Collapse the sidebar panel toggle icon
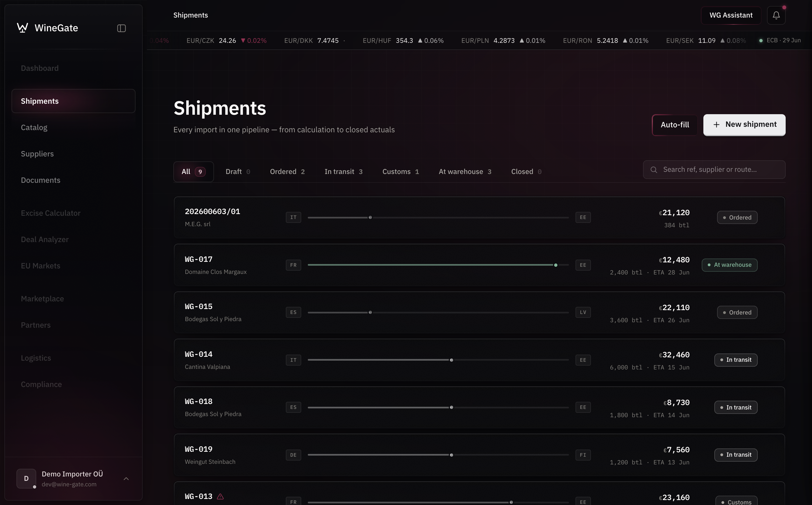Viewport: 812px width, 505px height. (x=122, y=28)
